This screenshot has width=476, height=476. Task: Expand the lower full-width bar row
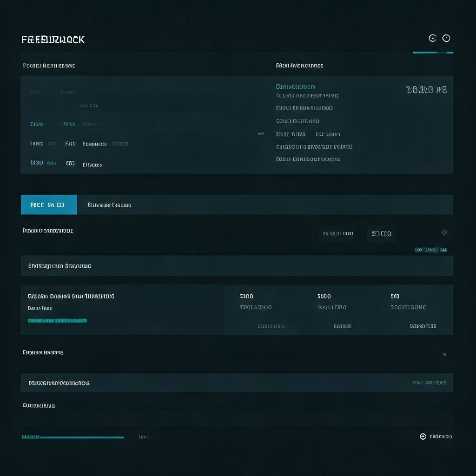pos(237,383)
